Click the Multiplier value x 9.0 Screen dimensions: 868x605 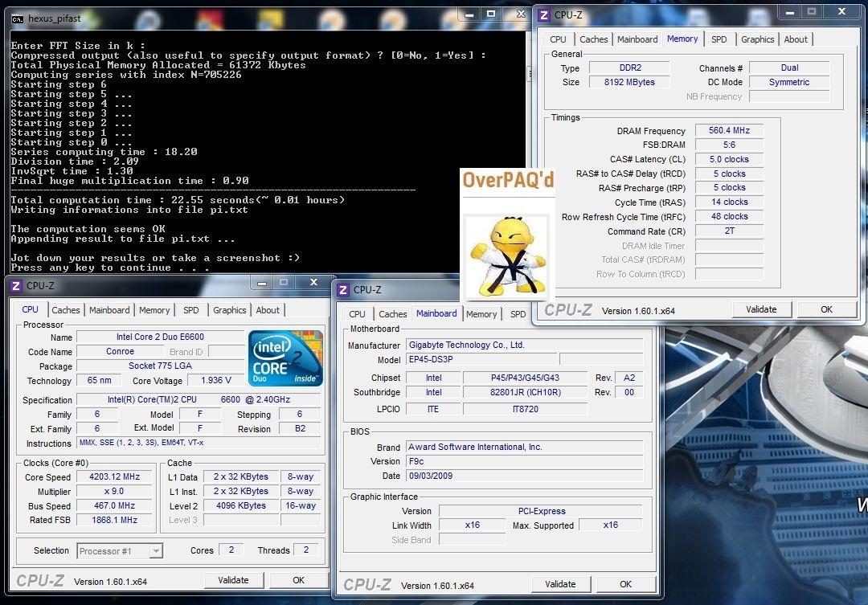(x=115, y=491)
